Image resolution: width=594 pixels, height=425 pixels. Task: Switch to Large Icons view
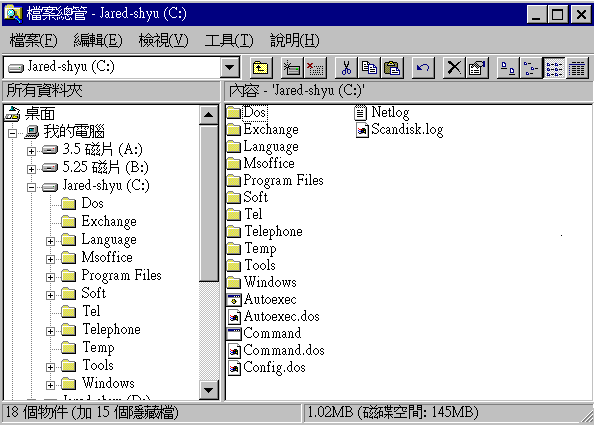pos(508,68)
